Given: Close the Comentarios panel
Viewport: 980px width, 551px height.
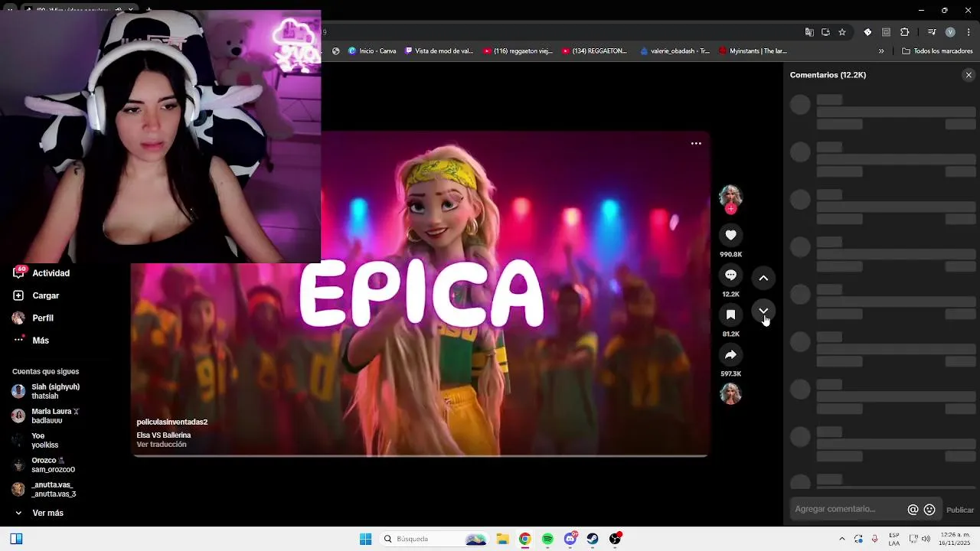Looking at the screenshot, I should (969, 75).
